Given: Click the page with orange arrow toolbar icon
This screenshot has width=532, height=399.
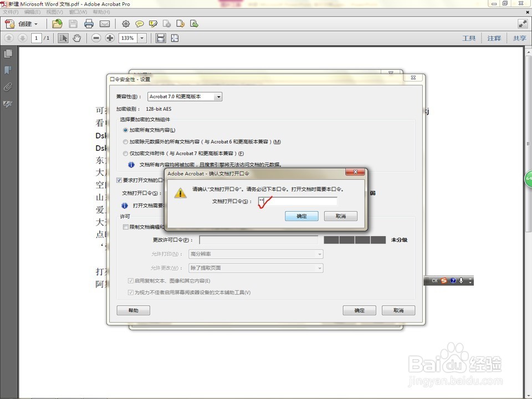Looking at the screenshot, I should point(181,24).
